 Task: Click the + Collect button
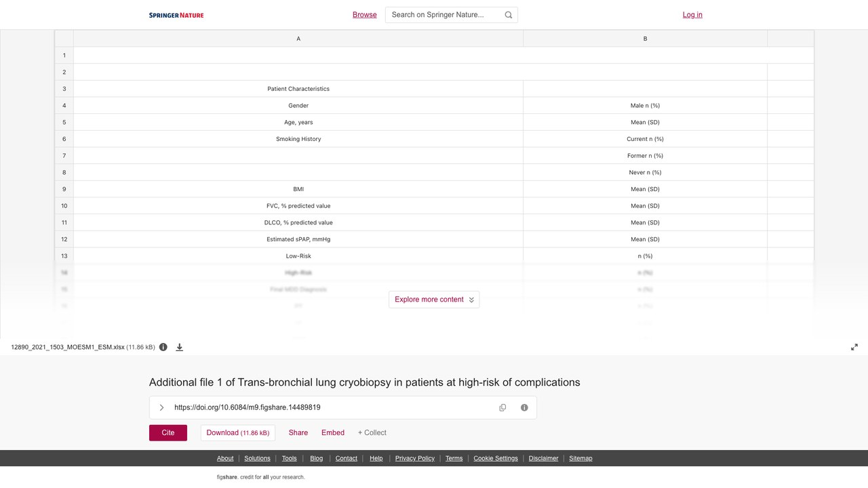pyautogui.click(x=372, y=432)
